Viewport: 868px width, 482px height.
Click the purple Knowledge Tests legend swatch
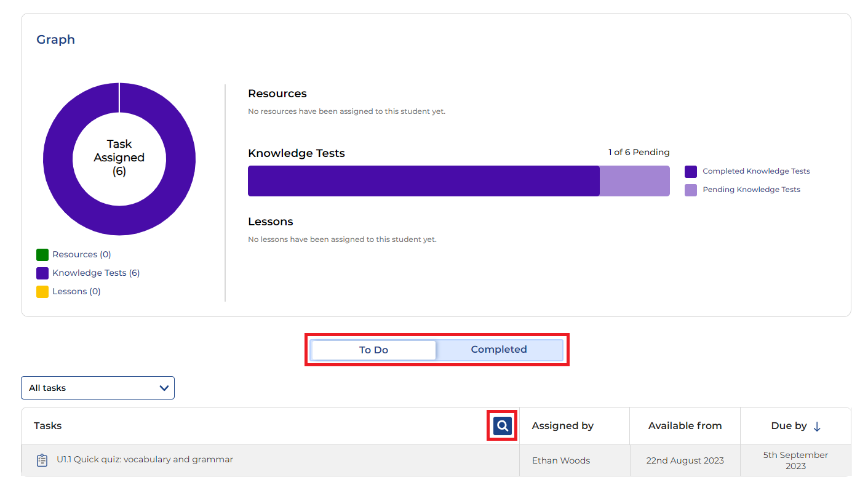pos(42,273)
